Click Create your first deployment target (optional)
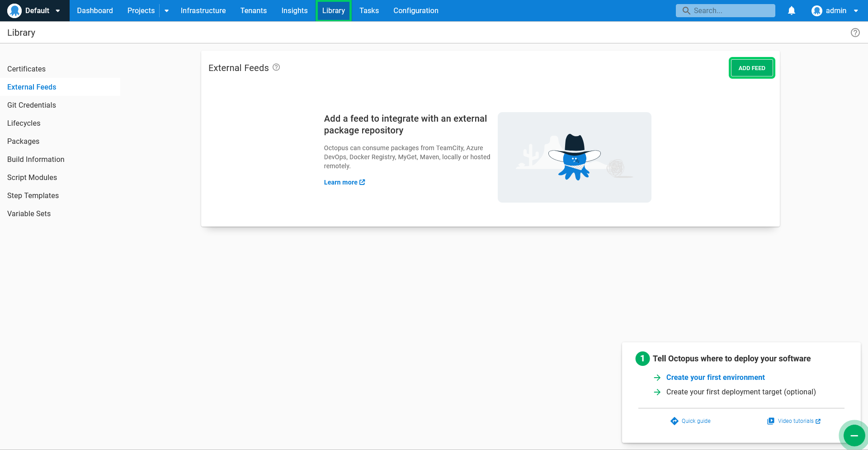The height and width of the screenshot is (450, 868). (x=741, y=392)
